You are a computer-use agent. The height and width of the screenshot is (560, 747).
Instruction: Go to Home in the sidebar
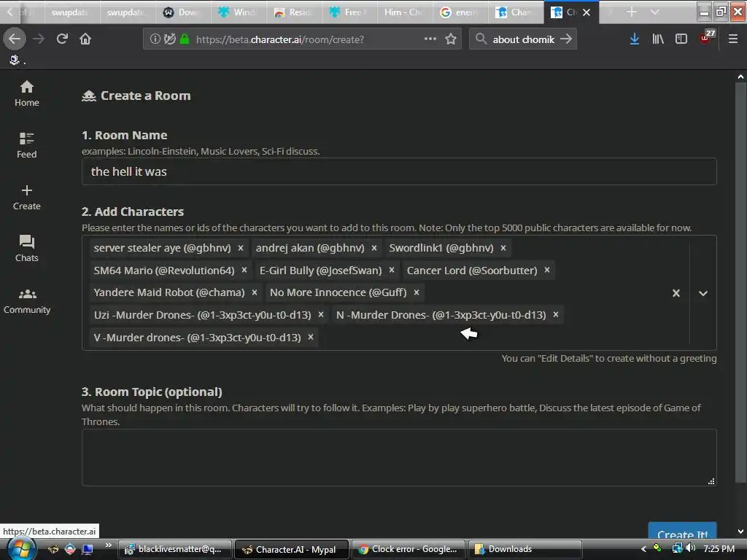coord(27,94)
